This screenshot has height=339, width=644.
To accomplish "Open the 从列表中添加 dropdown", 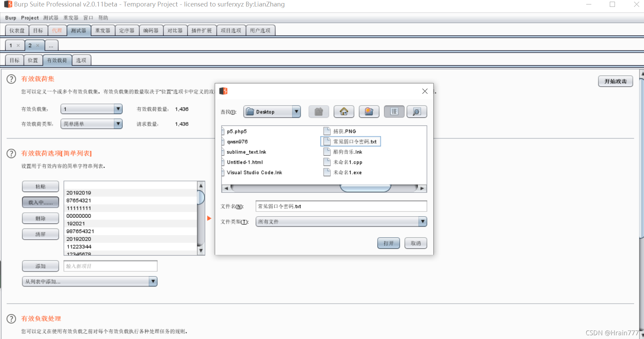I will [153, 282].
